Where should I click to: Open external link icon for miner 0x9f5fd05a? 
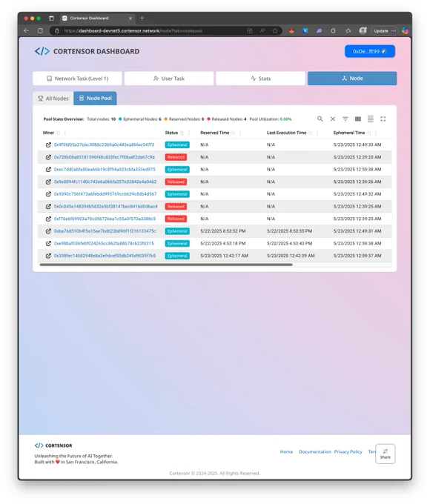coord(48,145)
